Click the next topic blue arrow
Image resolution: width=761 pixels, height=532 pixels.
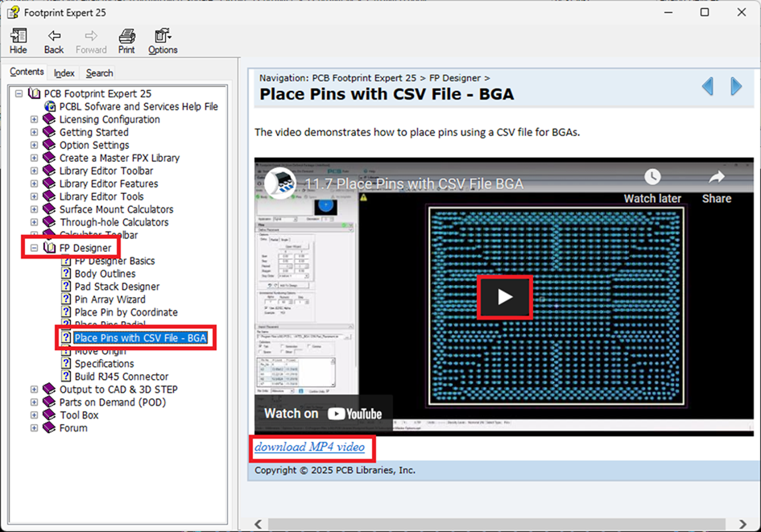pos(736,87)
